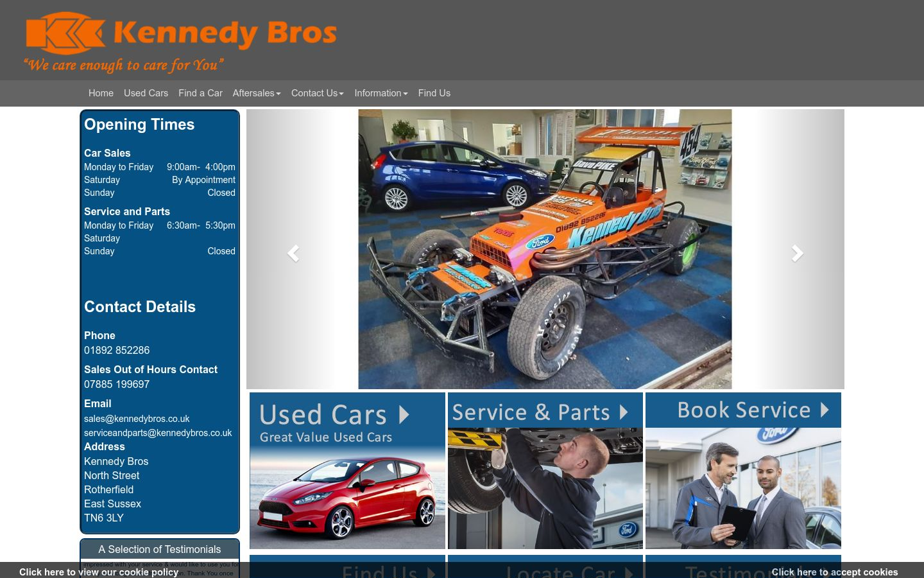Expand the Aftersales dropdown
The width and height of the screenshot is (924, 578).
257,93
